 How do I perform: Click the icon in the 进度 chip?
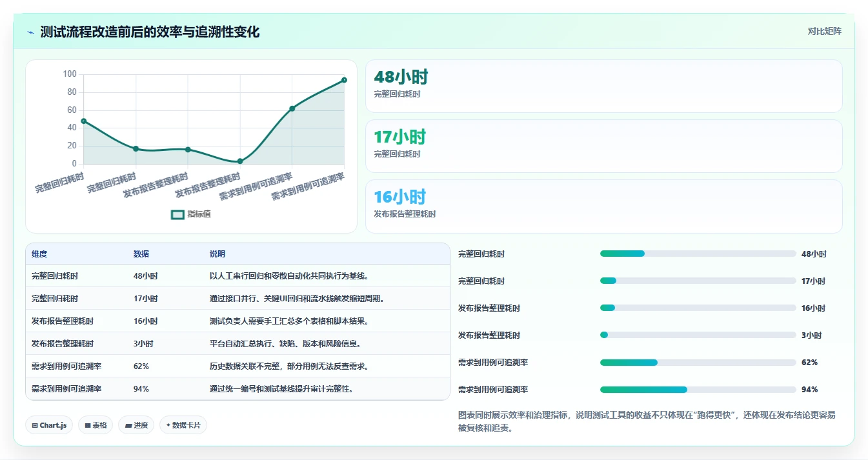coord(128,425)
